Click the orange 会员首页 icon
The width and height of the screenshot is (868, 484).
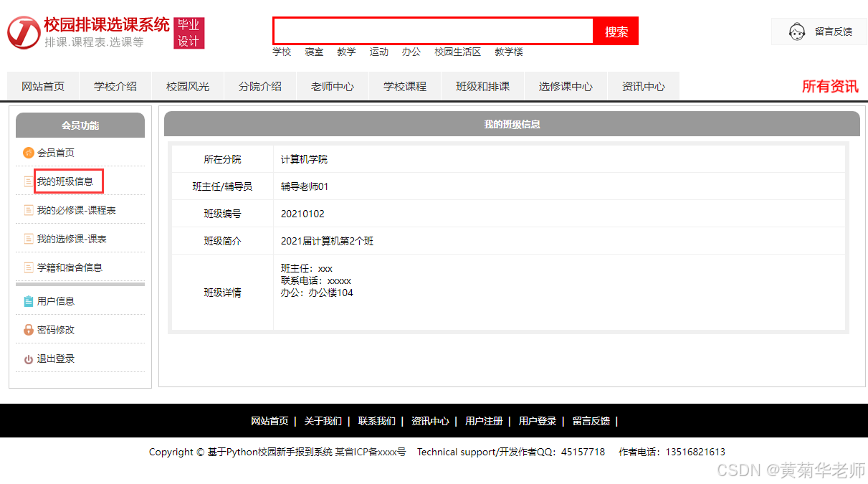29,153
